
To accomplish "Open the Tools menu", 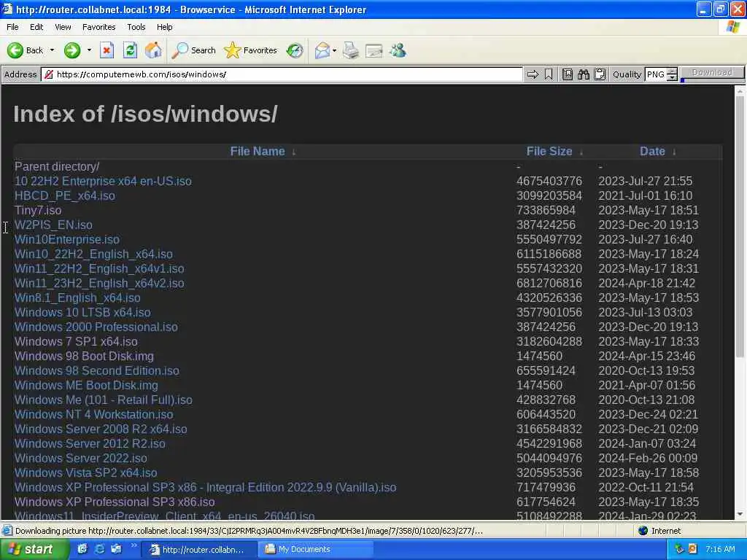I will [x=136, y=27].
